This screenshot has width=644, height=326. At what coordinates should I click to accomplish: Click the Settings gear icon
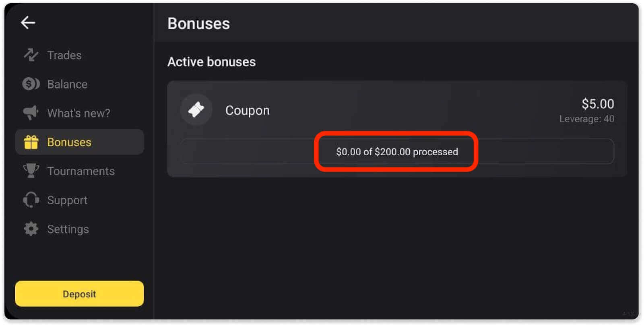31,229
